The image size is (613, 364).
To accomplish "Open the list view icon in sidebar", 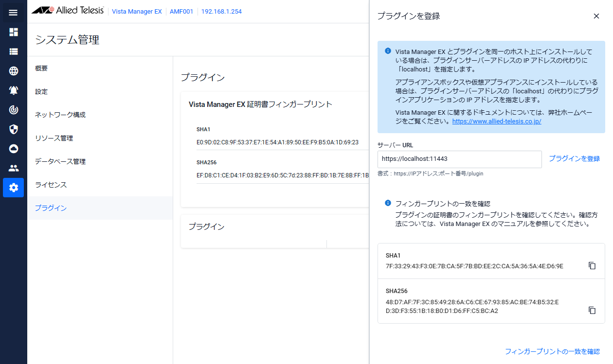I will click(x=14, y=52).
